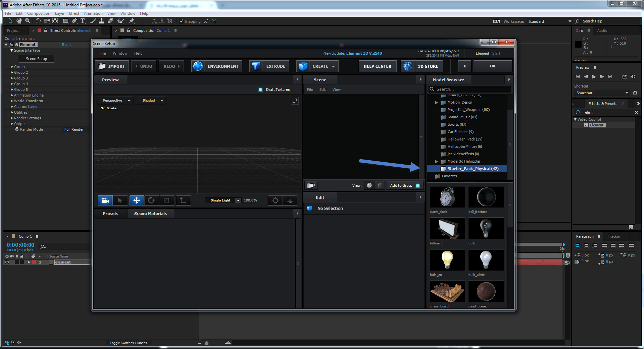This screenshot has width=644, height=349.
Task: Select the chess_board model thumbnail
Action: [447, 292]
